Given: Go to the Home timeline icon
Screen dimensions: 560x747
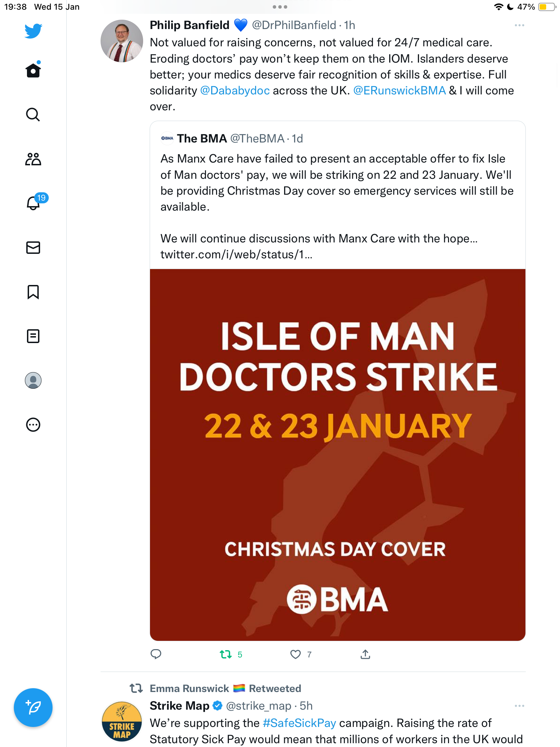Looking at the screenshot, I should click(x=33, y=70).
